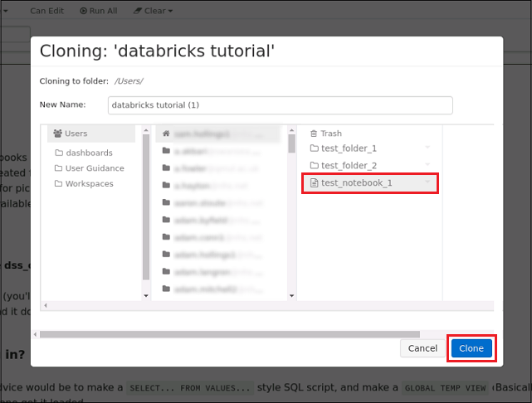The height and width of the screenshot is (403, 532).
Task: Click the test_folder_1 folder icon
Action: [x=315, y=148]
